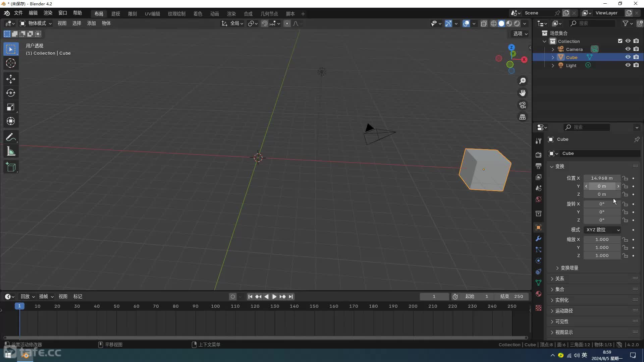Open the 添加 menu in viewport header

(x=92, y=23)
